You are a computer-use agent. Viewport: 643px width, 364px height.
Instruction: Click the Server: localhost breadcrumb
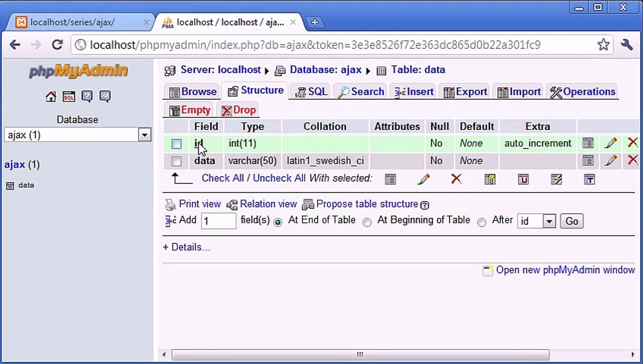[x=220, y=70]
